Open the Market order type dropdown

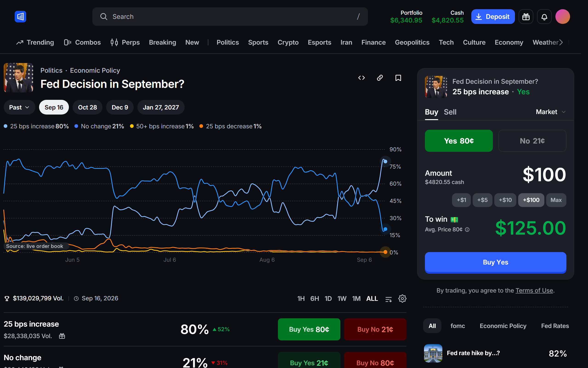[x=551, y=112]
